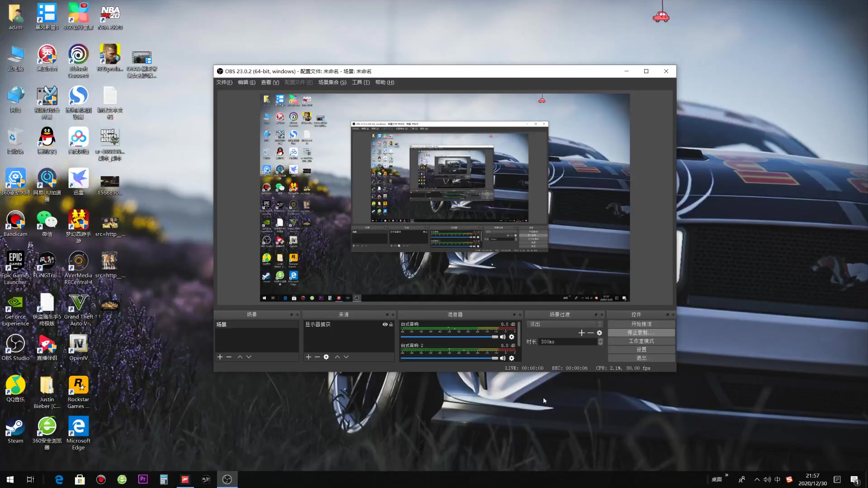Open the GeForce Experience desktop icon
This screenshot has height=488, width=868.
click(15, 310)
